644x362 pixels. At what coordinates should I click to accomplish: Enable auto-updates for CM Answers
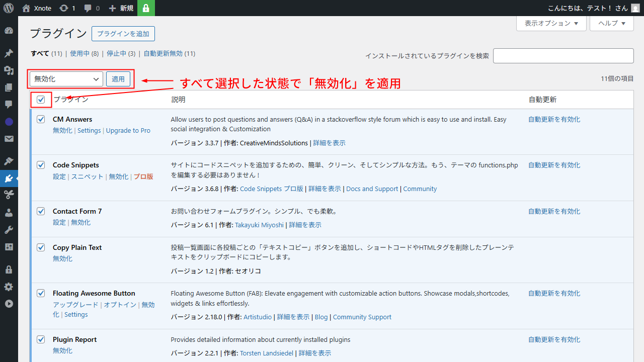click(x=554, y=119)
